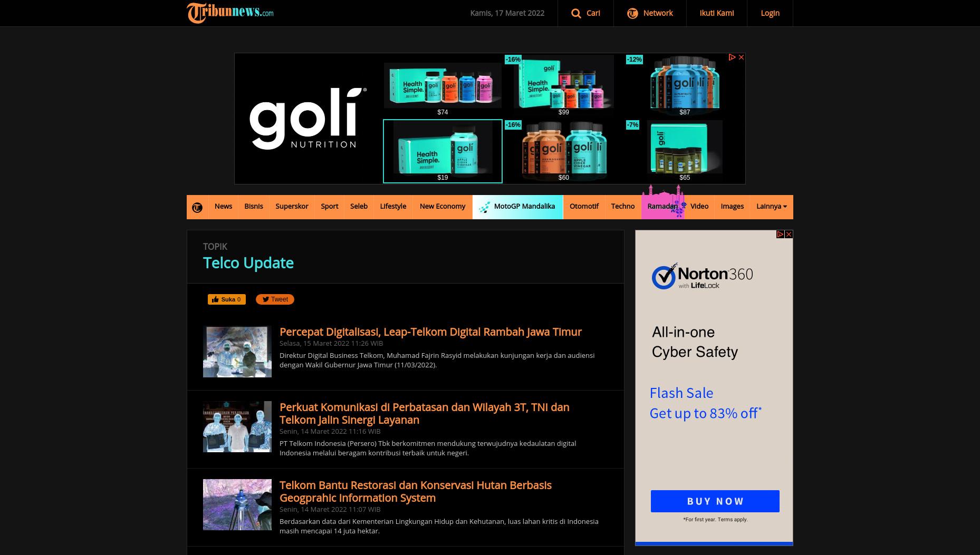This screenshot has height=555, width=980.
Task: Open thumbnail of Telkom Bantu Restorasi article
Action: [x=237, y=504]
